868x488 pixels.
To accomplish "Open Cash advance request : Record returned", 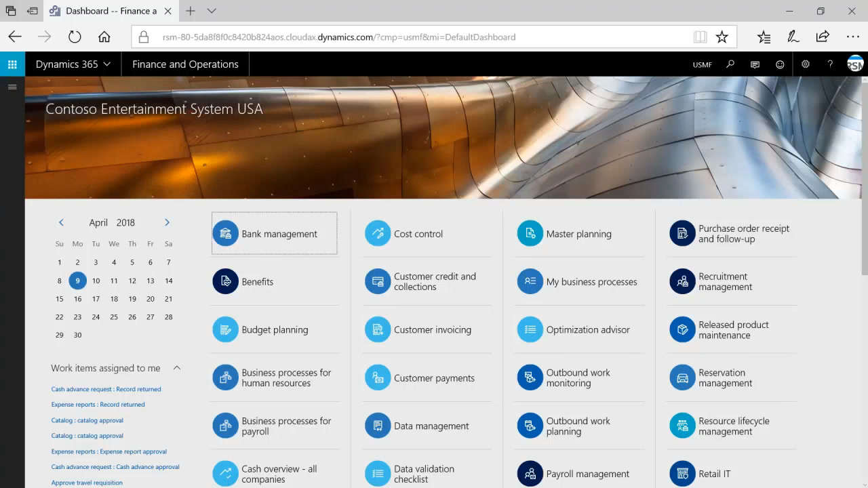I will click(106, 389).
